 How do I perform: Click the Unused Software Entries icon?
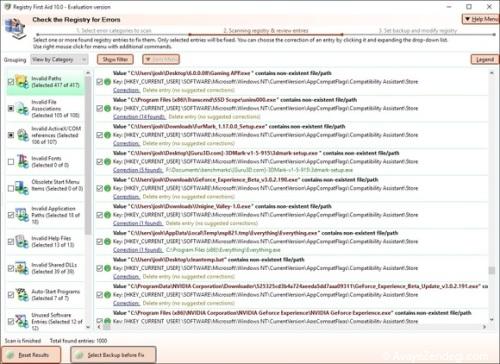22,321
